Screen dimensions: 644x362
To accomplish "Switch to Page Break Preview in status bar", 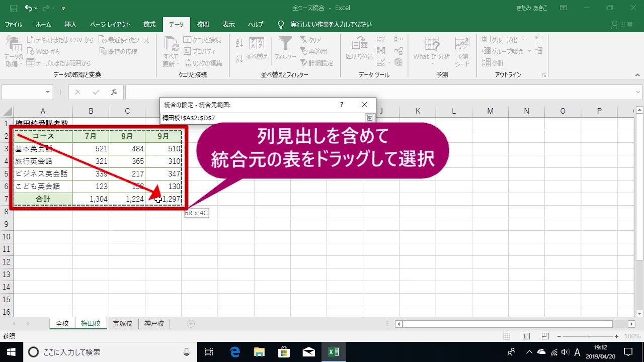I will click(544, 336).
